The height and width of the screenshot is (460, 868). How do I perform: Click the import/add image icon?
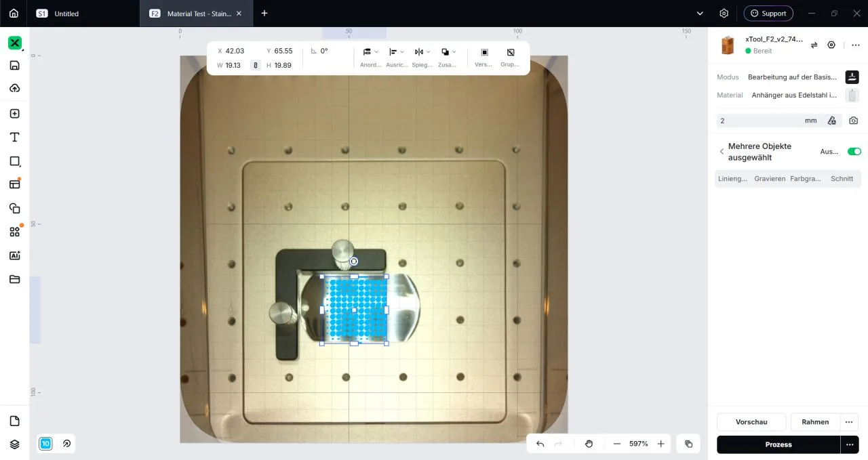(x=15, y=114)
